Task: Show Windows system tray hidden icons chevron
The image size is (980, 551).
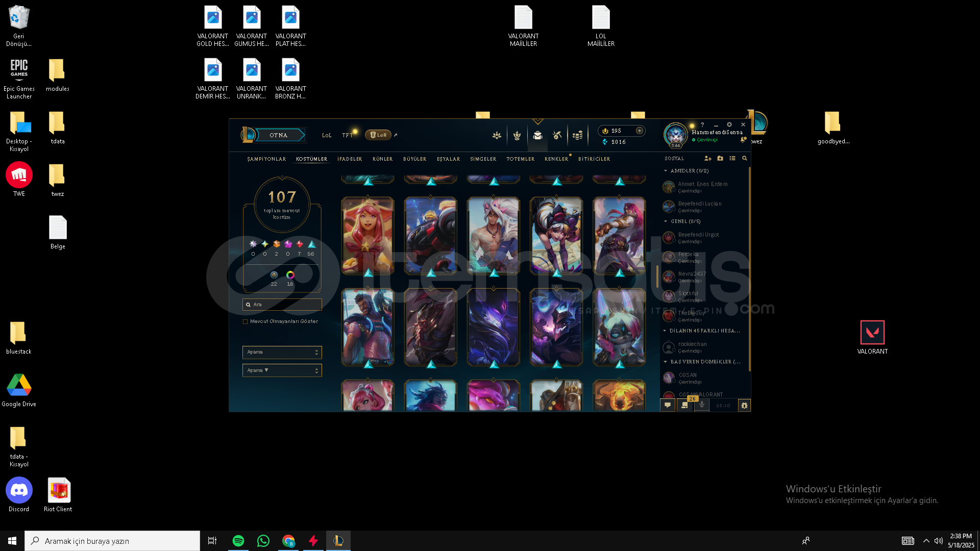Action: tap(926, 541)
